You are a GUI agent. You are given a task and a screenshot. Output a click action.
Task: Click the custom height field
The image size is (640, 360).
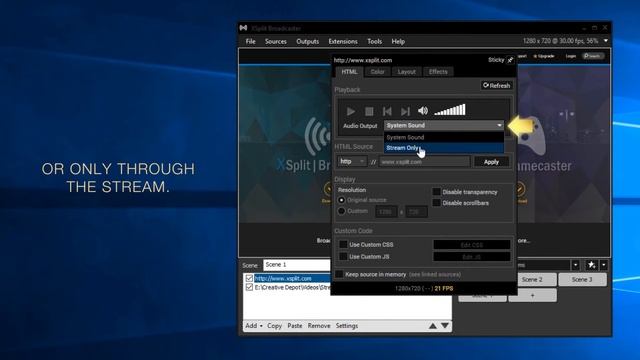416,212
